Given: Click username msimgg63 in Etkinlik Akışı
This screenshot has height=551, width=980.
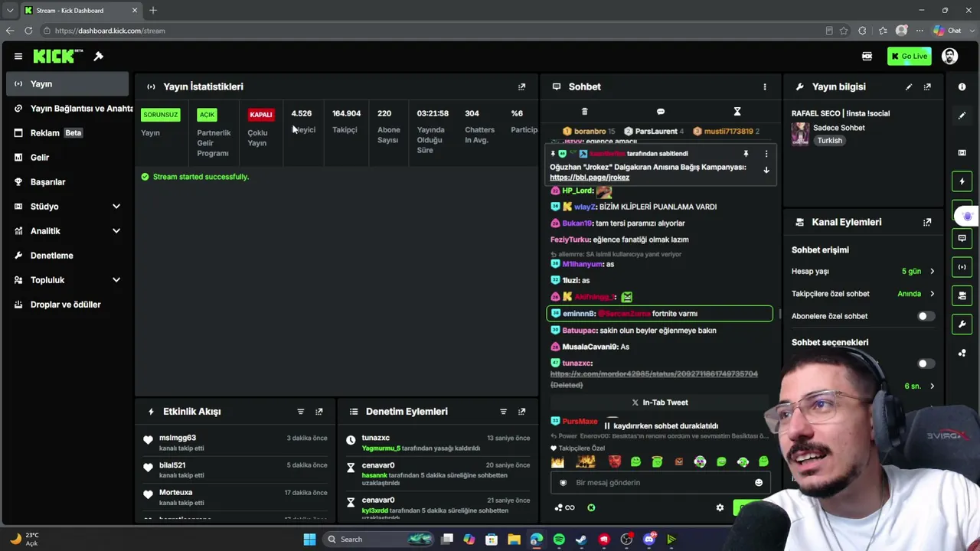Looking at the screenshot, I should 178,438.
